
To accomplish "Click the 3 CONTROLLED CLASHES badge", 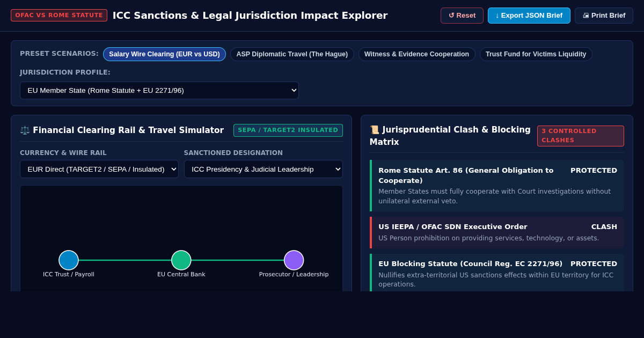I will pyautogui.click(x=581, y=136).
